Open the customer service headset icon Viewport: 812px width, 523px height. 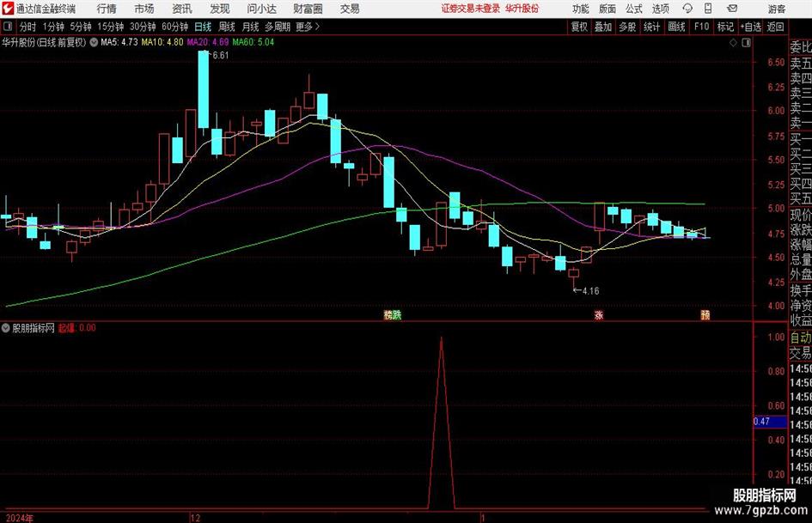(x=687, y=9)
